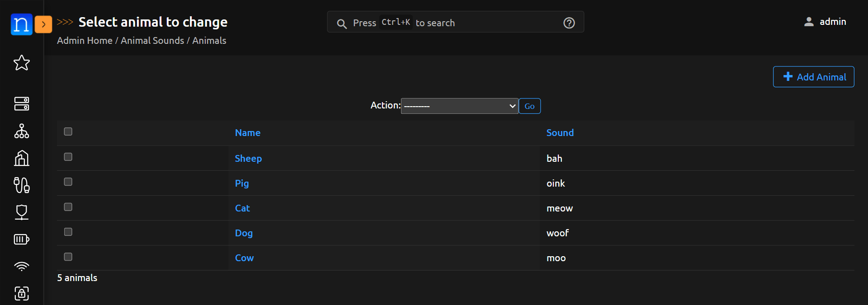The width and height of the screenshot is (868, 305).
Task: Go to Animal Sounds in breadcrumb
Action: [152, 41]
